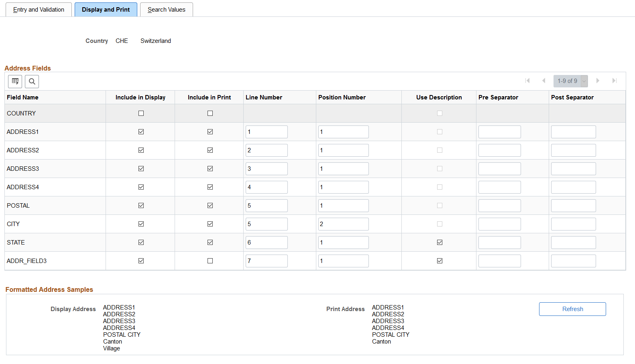Click Post Separator field for STATE
Viewport: 635px width, 364px height.
pos(574,243)
